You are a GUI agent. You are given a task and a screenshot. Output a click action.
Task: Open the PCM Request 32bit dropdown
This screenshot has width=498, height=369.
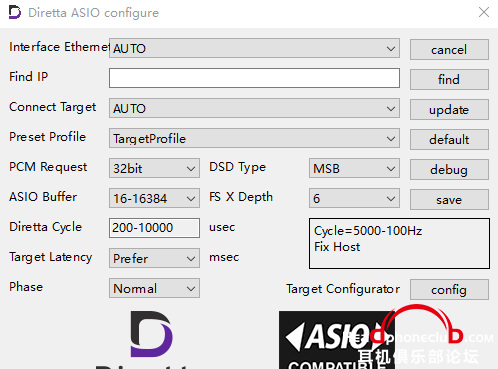154,168
